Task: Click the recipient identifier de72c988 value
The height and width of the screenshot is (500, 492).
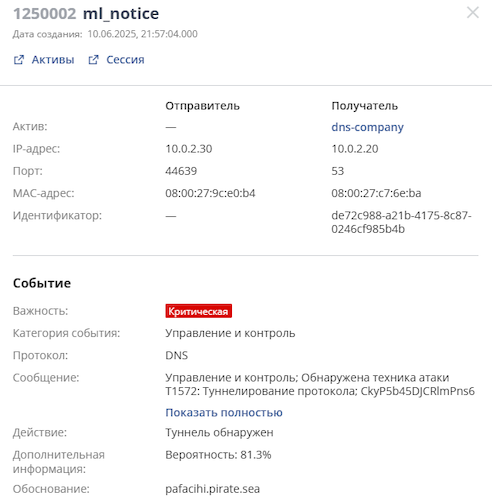Action: coord(401,222)
